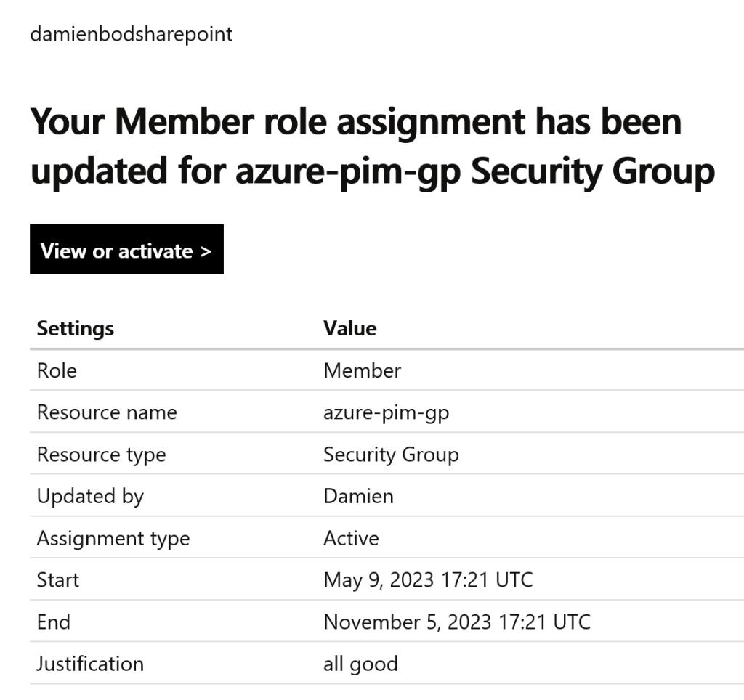
Task: Click the May 9, 2023 start date
Action: [x=428, y=580]
